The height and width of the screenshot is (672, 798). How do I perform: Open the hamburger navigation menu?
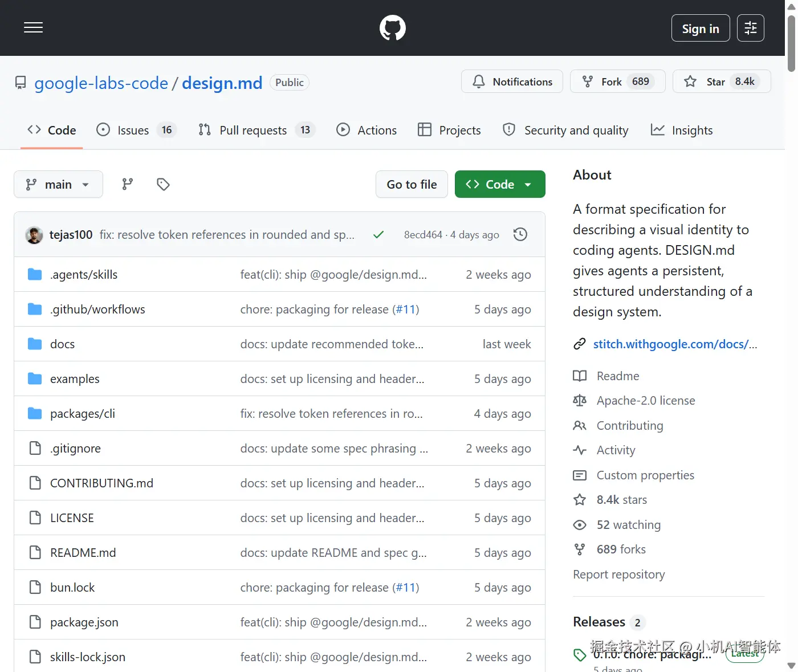[33, 28]
